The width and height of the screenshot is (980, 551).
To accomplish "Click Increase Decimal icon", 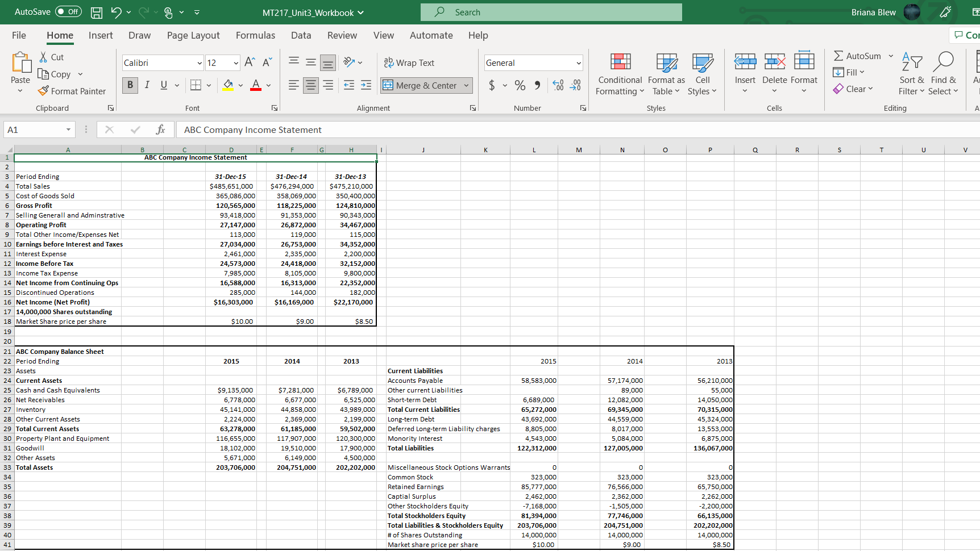I will (558, 85).
